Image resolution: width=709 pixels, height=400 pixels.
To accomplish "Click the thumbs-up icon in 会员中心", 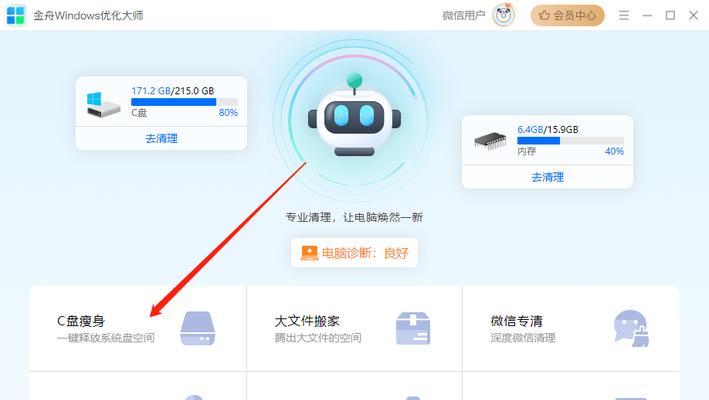I will [544, 15].
